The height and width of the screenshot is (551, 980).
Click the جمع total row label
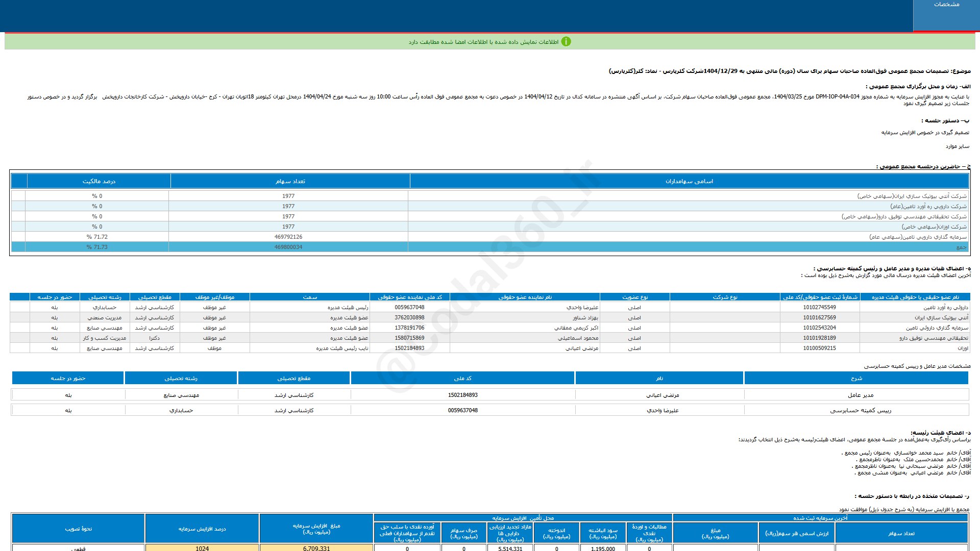tap(962, 247)
